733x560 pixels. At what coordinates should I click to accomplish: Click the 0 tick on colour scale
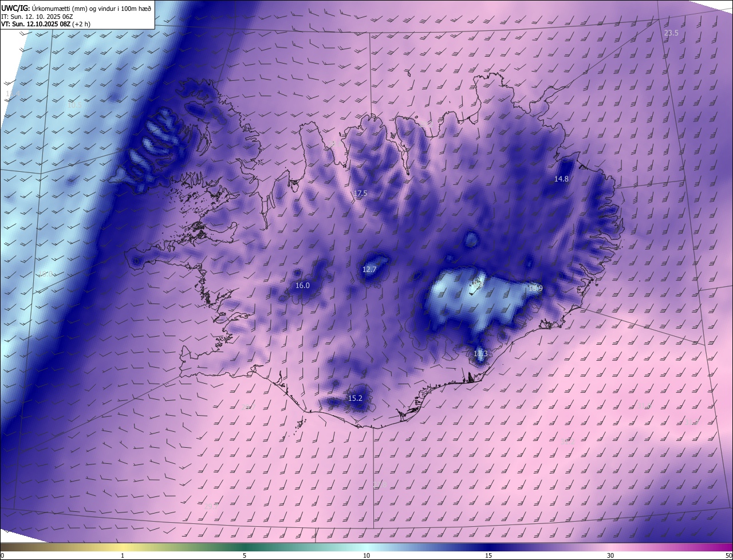click(x=2, y=555)
